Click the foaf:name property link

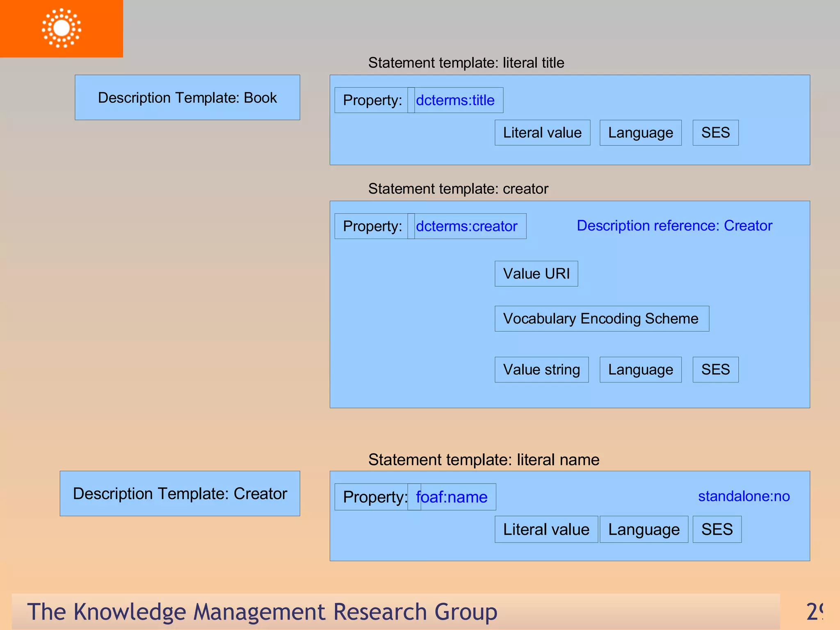pos(452,497)
